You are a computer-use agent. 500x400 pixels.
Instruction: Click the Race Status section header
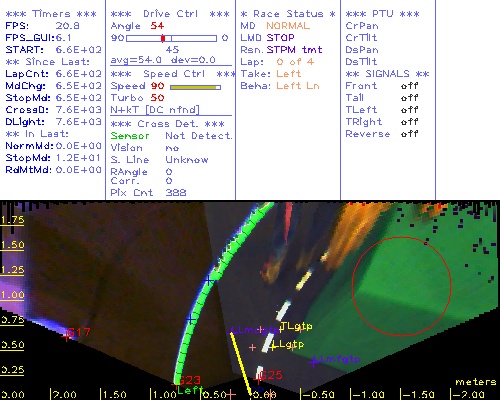click(x=288, y=14)
